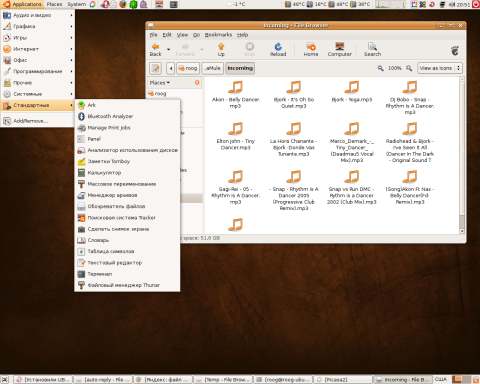480x384 pixels.
Task: Reload the Incoming folder
Action: (278, 50)
